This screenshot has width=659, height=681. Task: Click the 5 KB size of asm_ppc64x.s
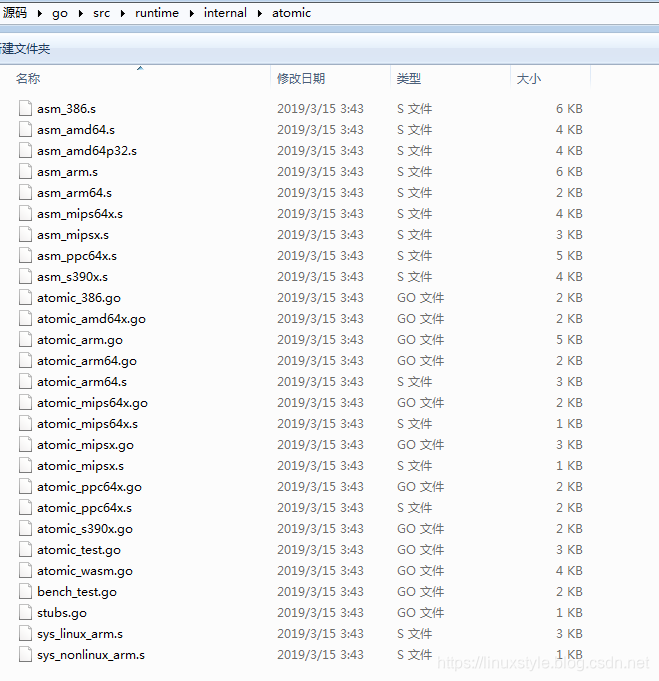569,255
